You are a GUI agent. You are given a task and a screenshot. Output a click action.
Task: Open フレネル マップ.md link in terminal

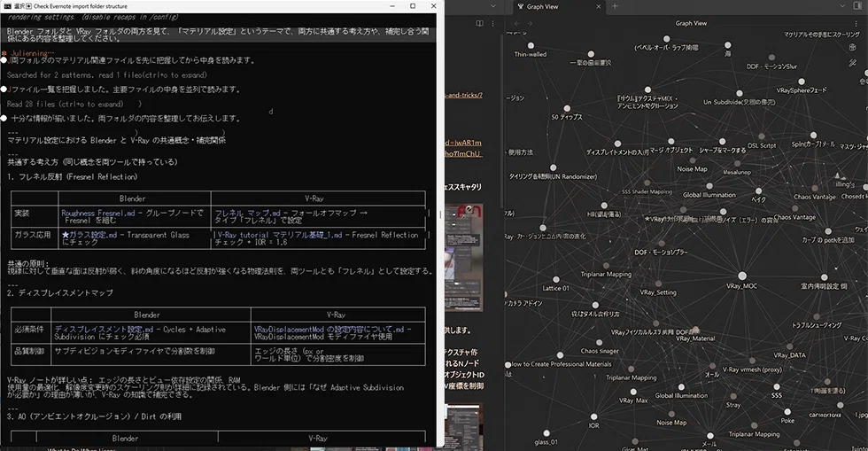tap(247, 213)
